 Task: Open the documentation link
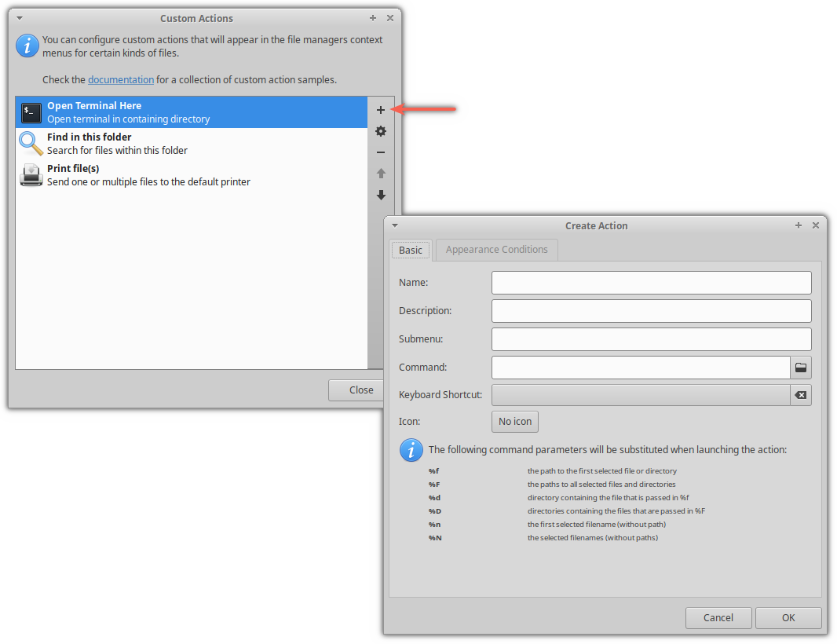coord(120,79)
